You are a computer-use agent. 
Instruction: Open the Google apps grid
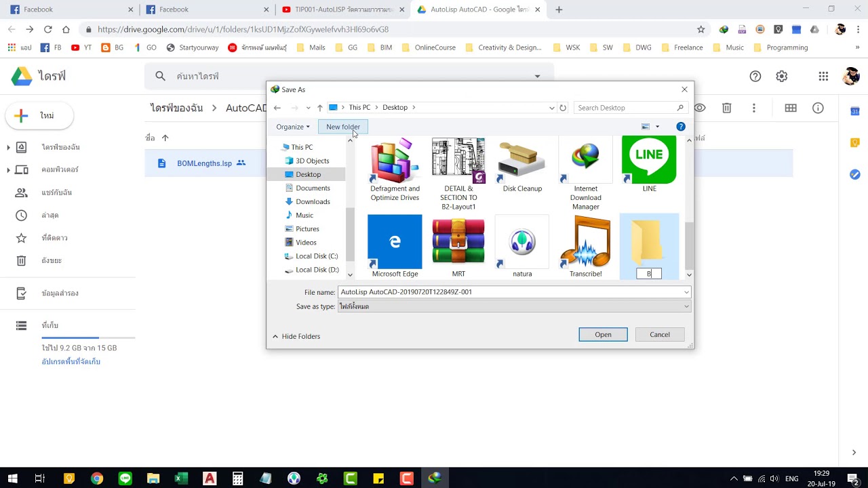(x=823, y=77)
